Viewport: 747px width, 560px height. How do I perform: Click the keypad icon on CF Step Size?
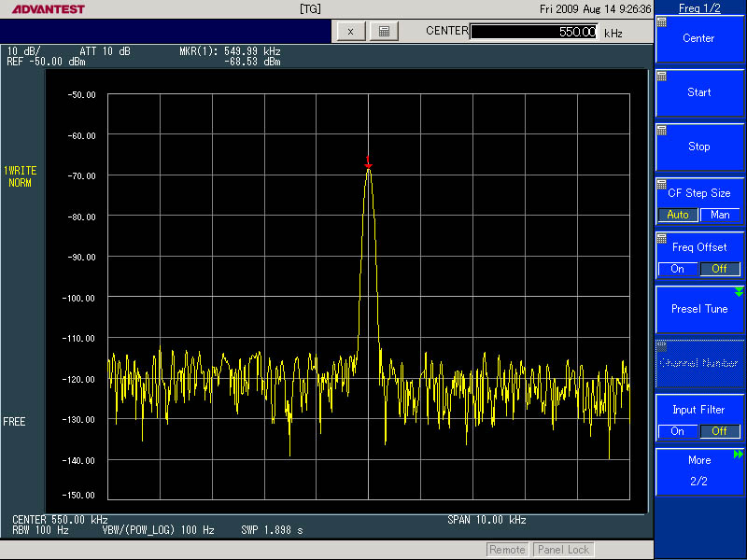(662, 185)
